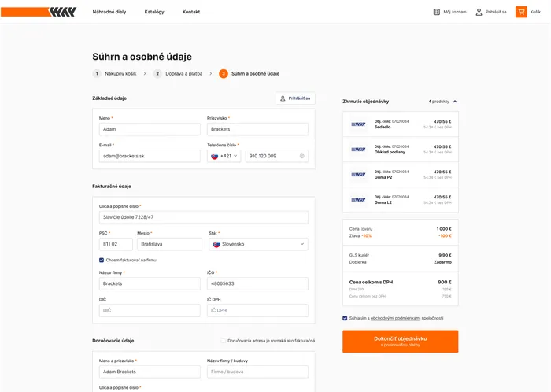Click Obklad podlahy product name
The image size is (551, 392).
coord(390,152)
